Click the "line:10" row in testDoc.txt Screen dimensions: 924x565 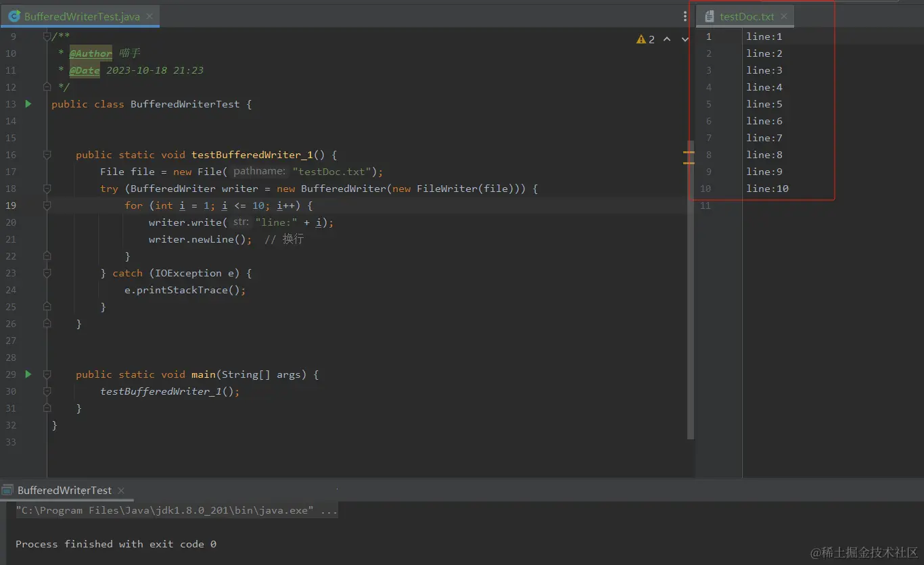(x=767, y=189)
